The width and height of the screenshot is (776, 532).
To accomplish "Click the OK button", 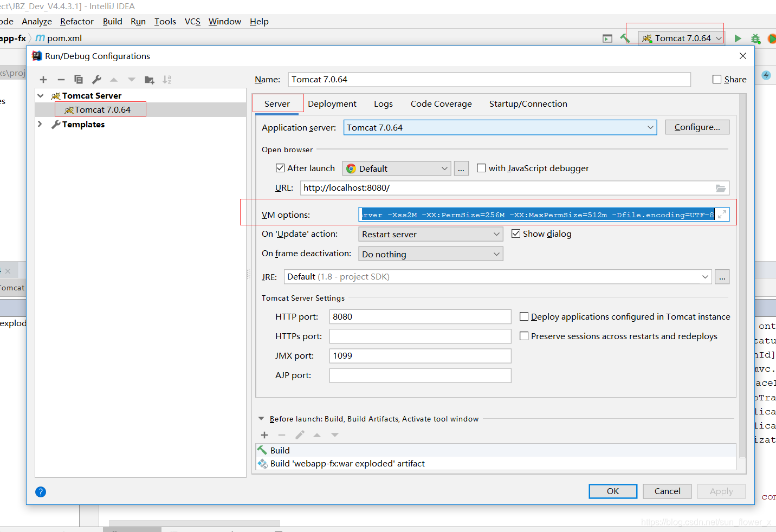I will [613, 491].
